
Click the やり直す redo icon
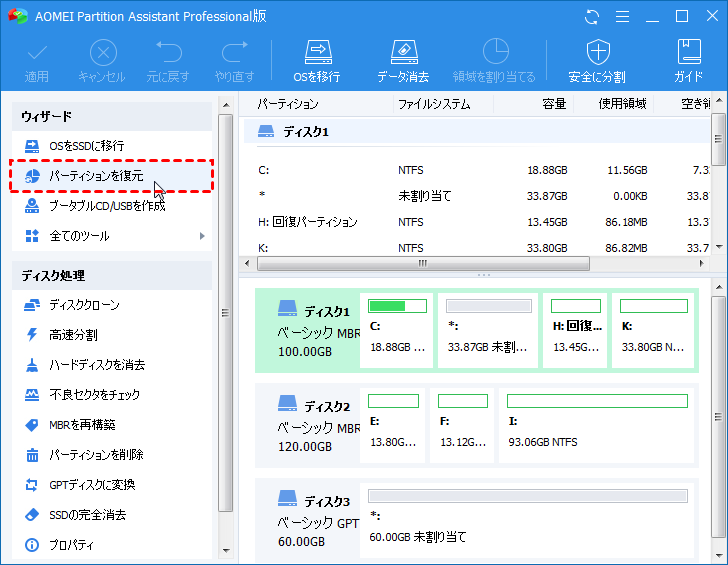coord(234,63)
